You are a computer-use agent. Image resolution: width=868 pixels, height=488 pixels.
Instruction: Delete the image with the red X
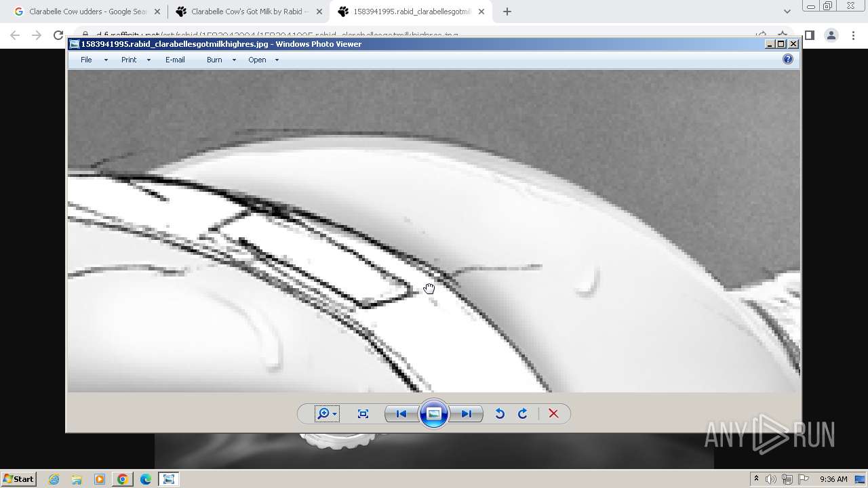553,414
